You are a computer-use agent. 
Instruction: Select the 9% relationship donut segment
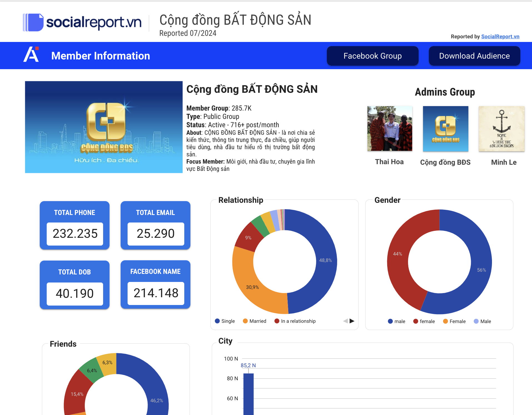[x=248, y=238]
